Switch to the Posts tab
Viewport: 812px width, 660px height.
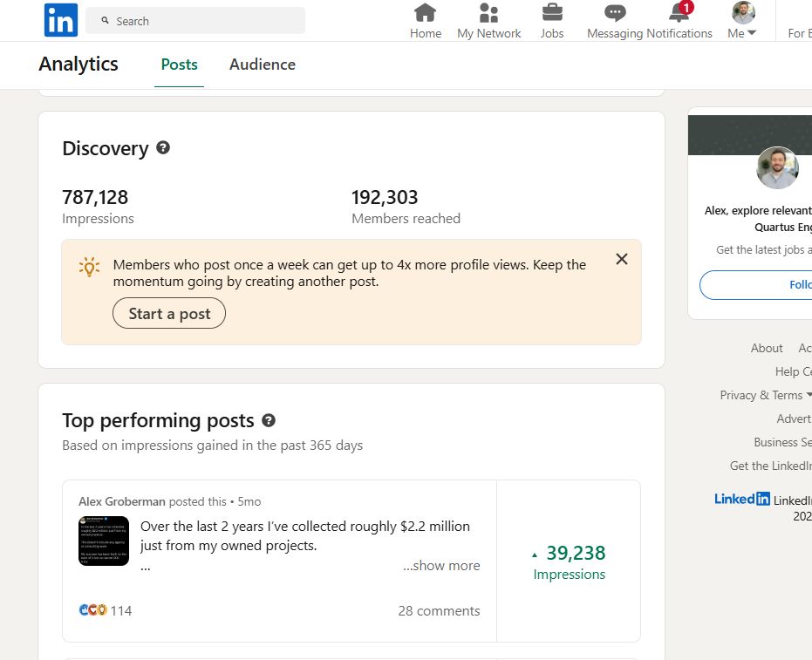point(179,65)
